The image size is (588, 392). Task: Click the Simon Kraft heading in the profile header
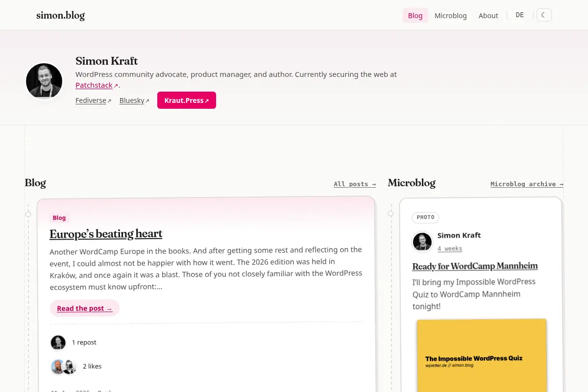pos(107,61)
